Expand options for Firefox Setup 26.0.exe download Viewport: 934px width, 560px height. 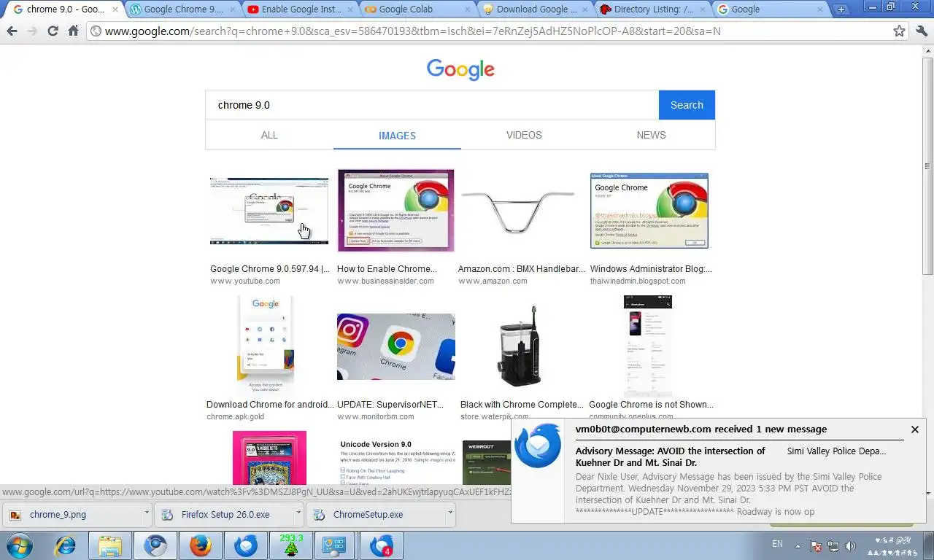point(298,514)
